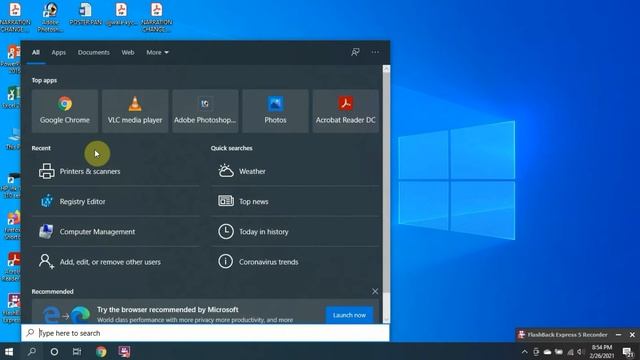The height and width of the screenshot is (360, 640).
Task: Open the OneDrive cloud tray icon
Action: pyautogui.click(x=547, y=352)
